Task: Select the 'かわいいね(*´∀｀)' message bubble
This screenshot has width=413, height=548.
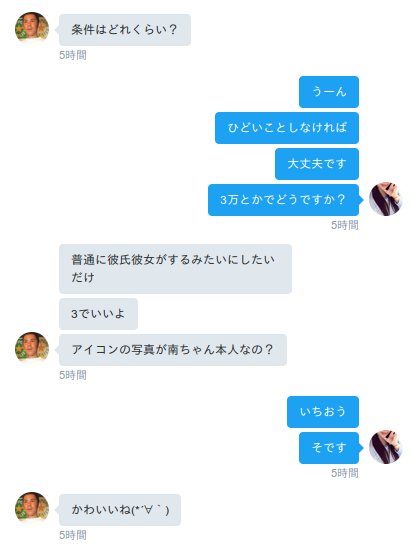Action: 120,510
